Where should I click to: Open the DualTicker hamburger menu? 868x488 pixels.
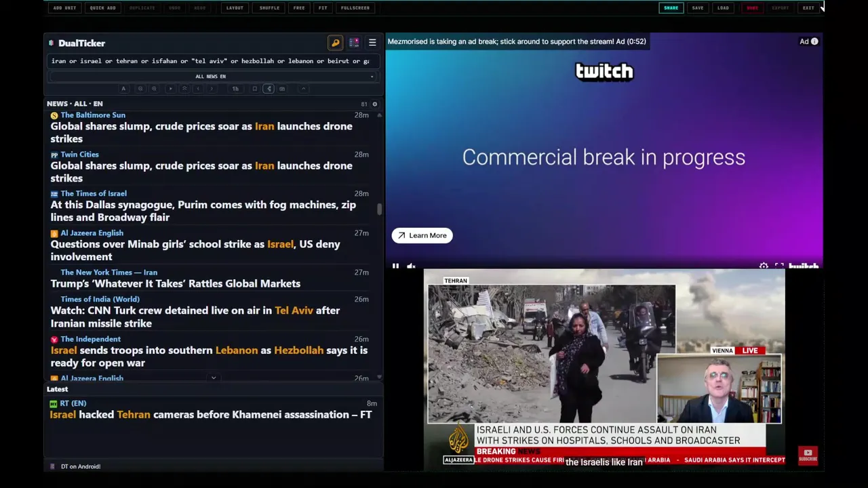pos(372,43)
